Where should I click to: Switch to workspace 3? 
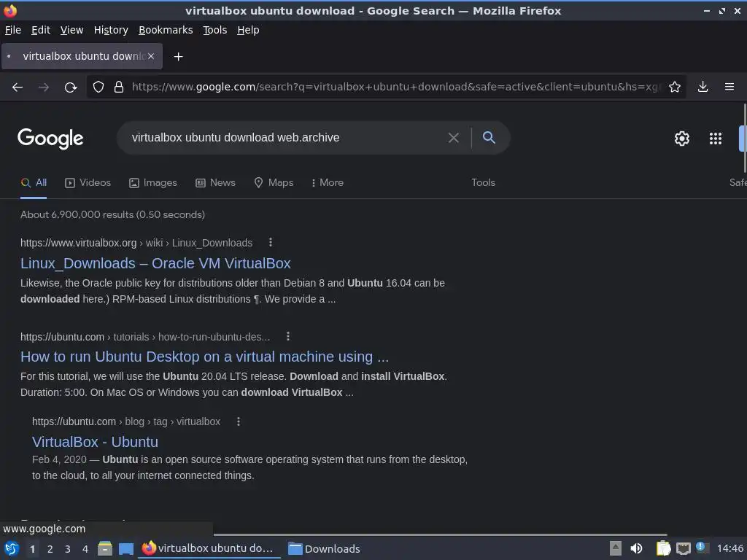(68, 549)
